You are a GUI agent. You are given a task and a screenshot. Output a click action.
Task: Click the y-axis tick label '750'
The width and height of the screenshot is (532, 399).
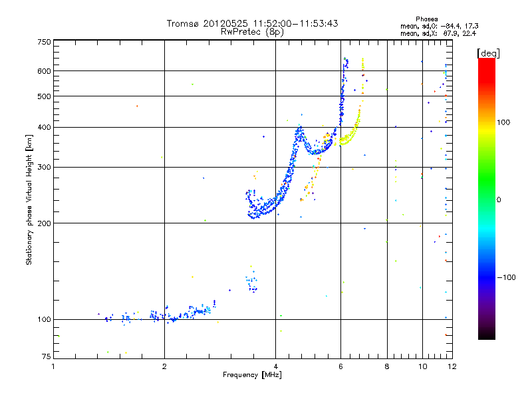point(44,42)
